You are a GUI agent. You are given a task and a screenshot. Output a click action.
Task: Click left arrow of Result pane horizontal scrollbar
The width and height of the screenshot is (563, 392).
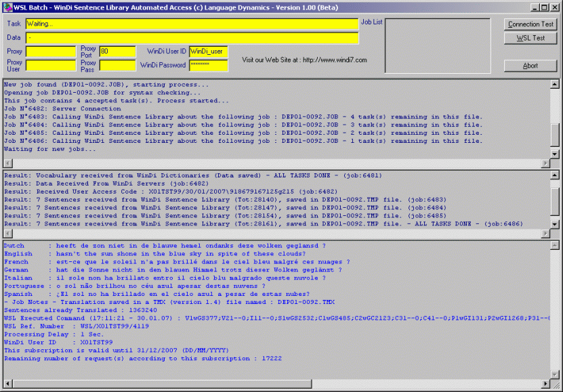click(x=7, y=234)
